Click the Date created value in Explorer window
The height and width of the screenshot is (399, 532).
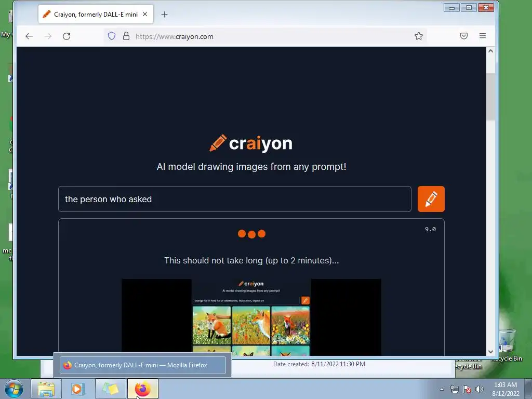tap(338, 364)
